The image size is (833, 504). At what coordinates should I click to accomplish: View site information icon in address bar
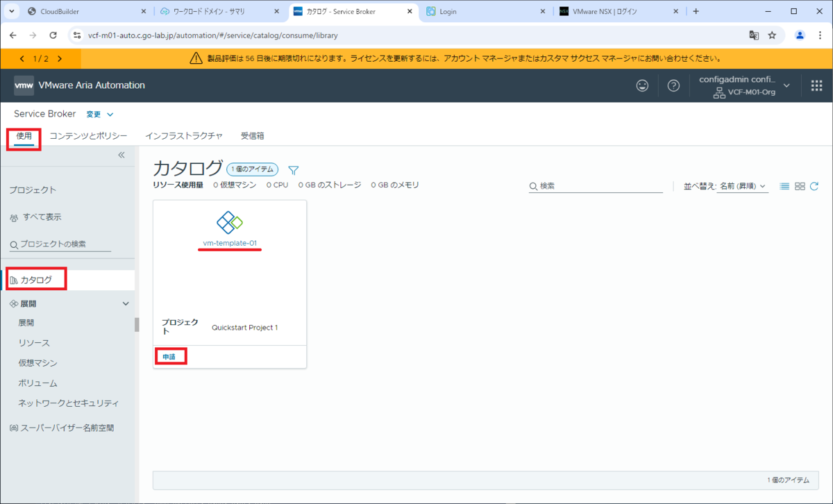tap(77, 35)
